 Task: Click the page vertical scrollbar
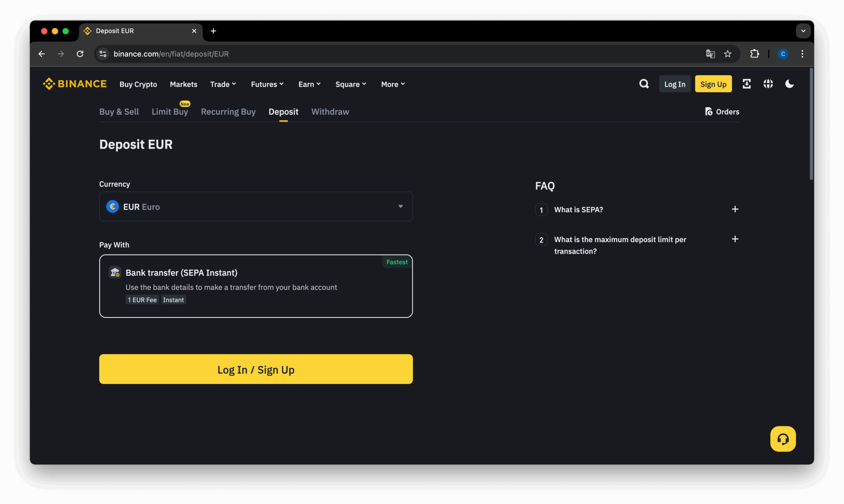(x=811, y=124)
